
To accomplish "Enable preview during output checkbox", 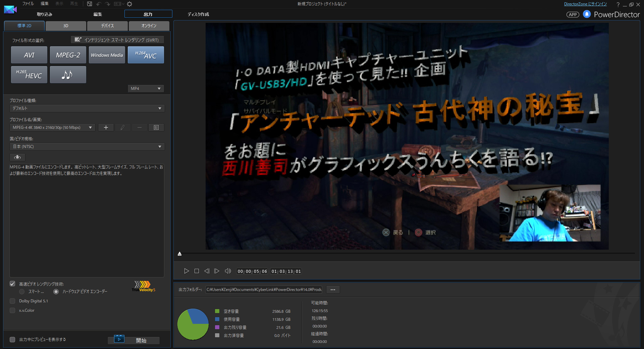I will point(12,340).
